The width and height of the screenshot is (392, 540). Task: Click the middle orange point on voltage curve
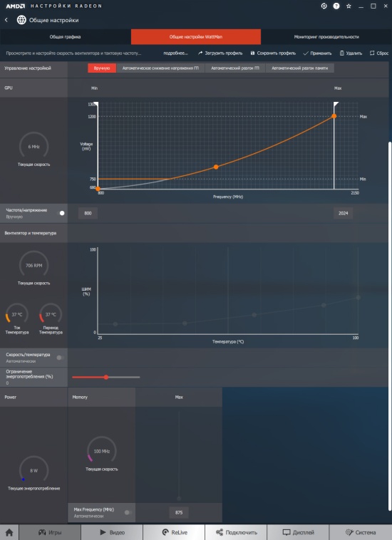coord(216,167)
